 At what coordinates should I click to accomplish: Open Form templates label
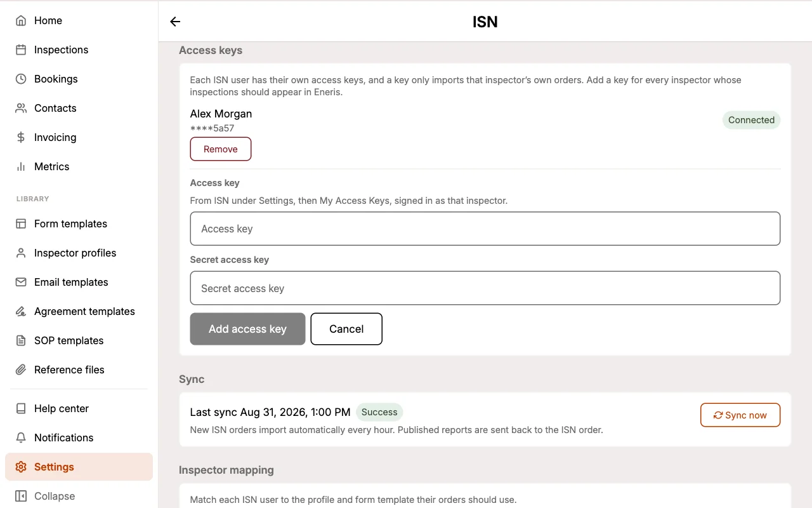click(70, 224)
